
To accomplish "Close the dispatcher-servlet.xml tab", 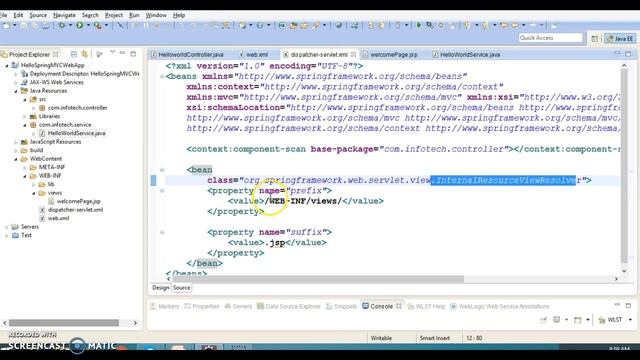I will pyautogui.click(x=353, y=54).
